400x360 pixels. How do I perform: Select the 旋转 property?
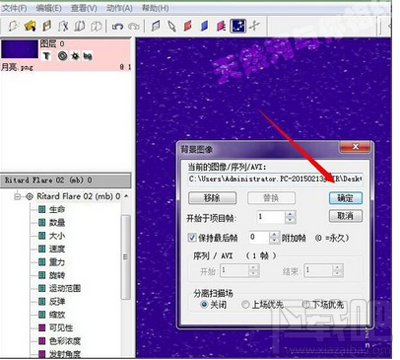click(x=57, y=275)
